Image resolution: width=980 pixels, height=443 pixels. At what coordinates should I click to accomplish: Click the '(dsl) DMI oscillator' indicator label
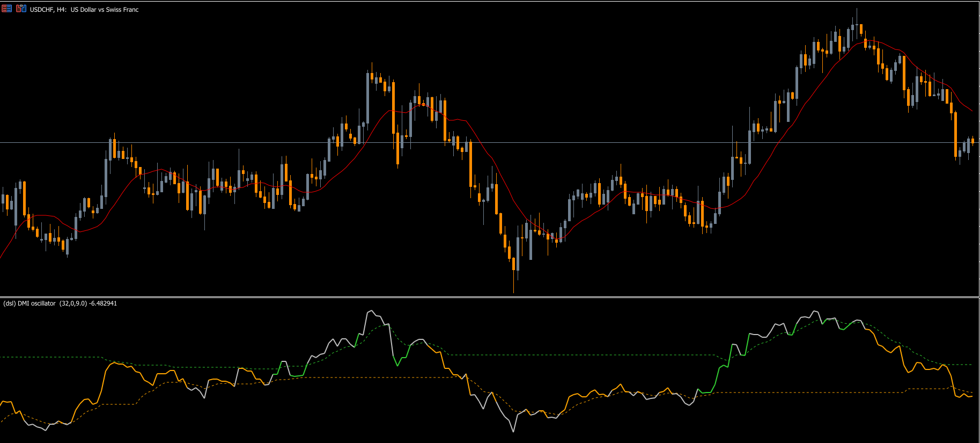30,303
